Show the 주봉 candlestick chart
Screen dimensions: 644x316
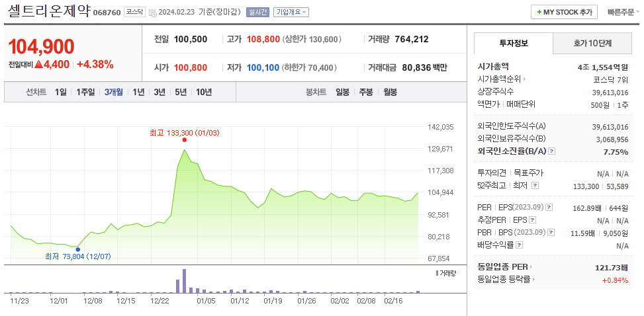tap(366, 93)
